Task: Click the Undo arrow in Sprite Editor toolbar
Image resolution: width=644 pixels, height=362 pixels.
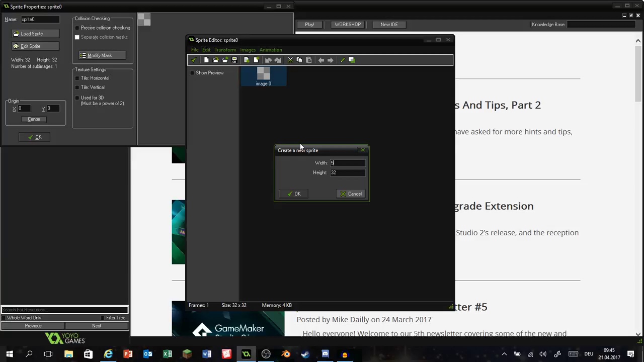Action: [268, 60]
